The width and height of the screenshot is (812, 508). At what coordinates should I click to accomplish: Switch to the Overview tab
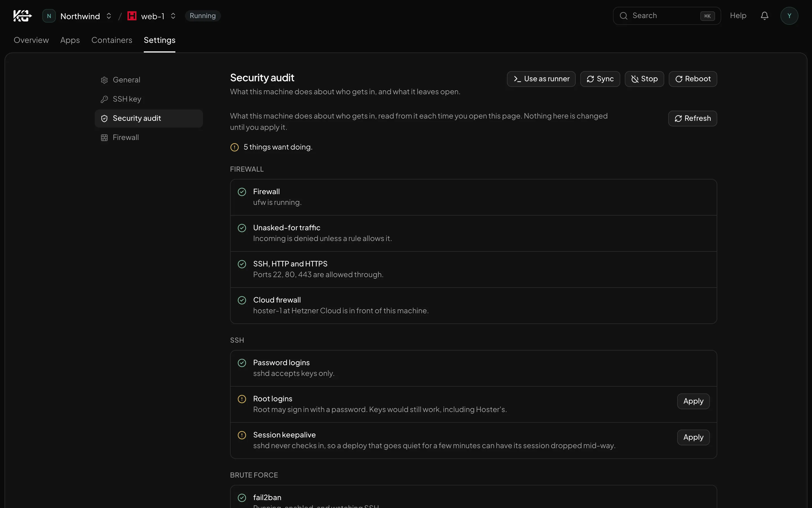click(x=31, y=40)
